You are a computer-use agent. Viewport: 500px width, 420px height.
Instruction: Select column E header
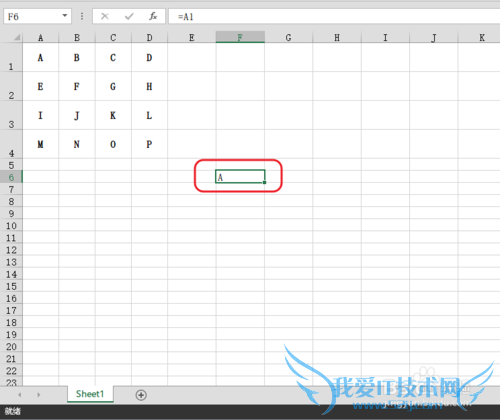point(192,38)
